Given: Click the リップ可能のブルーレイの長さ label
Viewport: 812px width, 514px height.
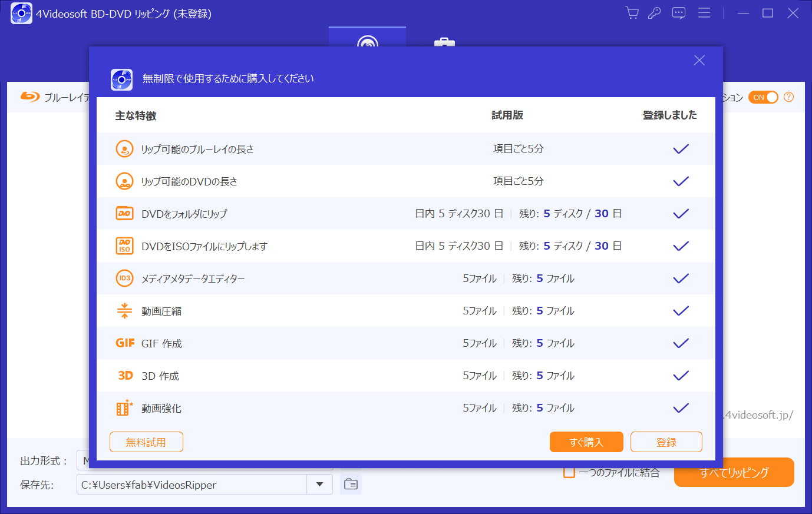Looking at the screenshot, I should coord(197,149).
